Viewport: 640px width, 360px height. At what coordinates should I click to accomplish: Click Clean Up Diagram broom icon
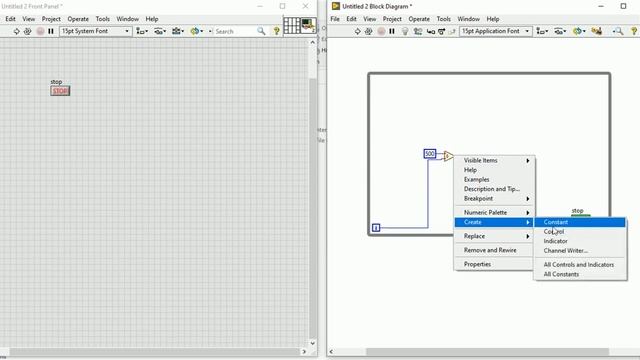point(596,31)
